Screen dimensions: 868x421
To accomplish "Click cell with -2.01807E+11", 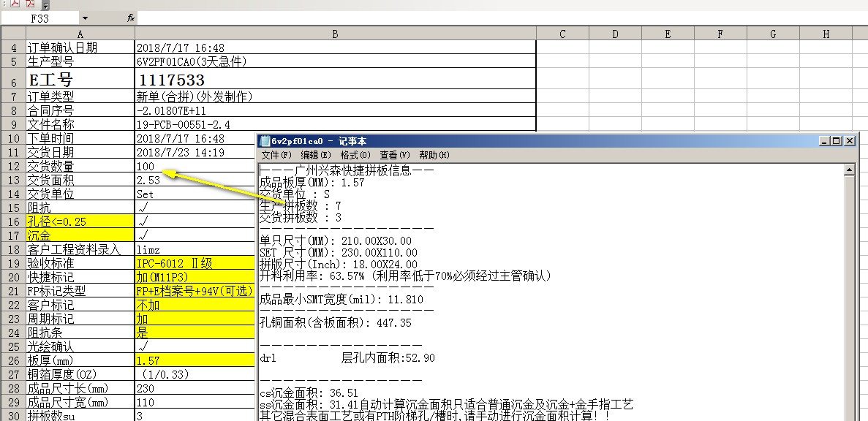I will tap(336, 110).
